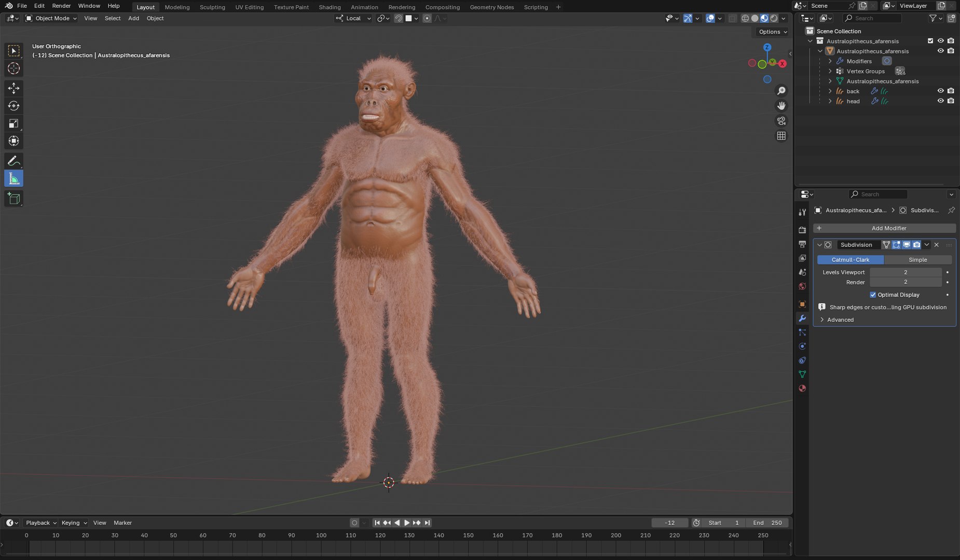Remove the Subdivision modifier
The width and height of the screenshot is (960, 560).
tap(937, 245)
